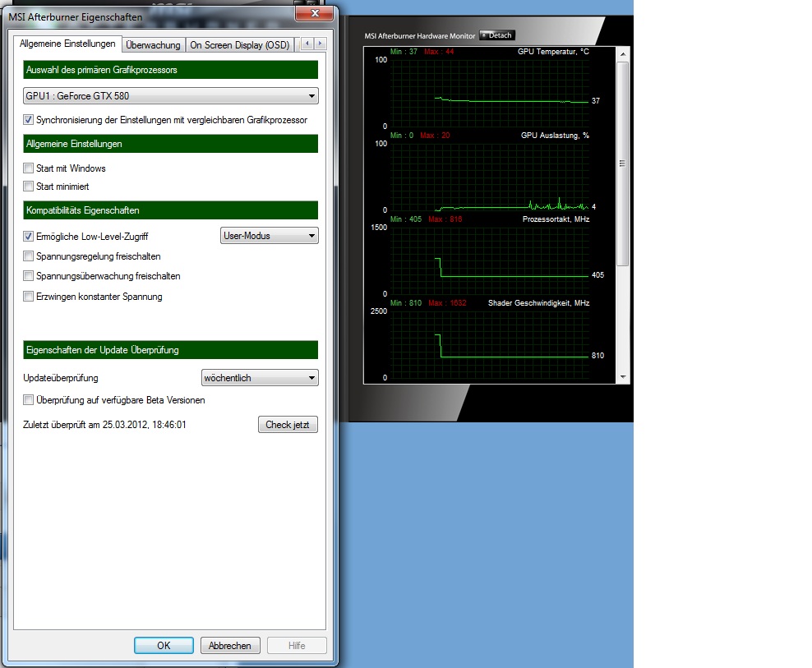Detach the Hardware Monitor window

[x=496, y=35]
